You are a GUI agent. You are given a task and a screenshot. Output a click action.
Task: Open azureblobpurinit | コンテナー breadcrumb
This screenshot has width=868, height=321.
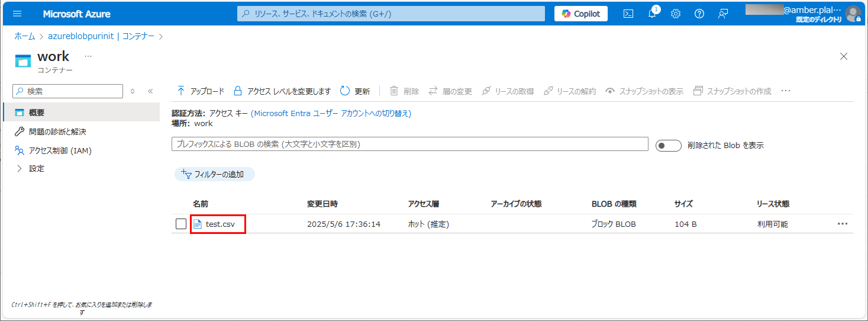point(101,36)
